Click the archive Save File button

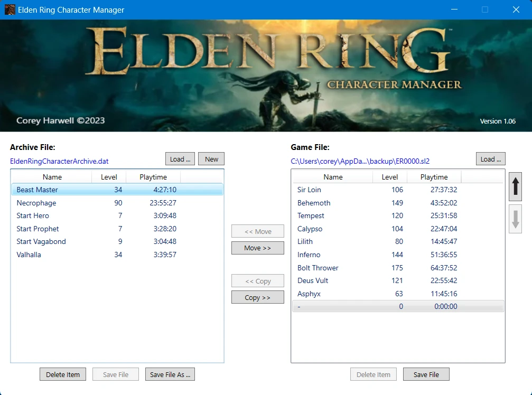coord(116,374)
